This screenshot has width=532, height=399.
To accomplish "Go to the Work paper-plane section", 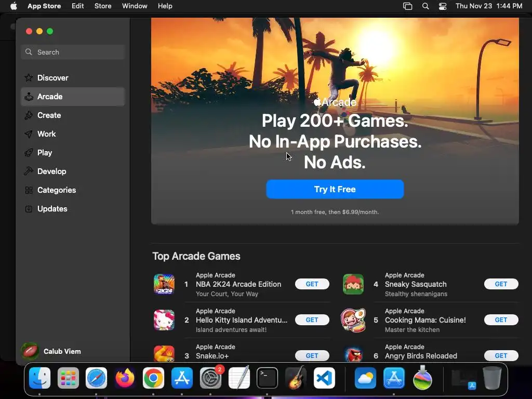I will tap(73, 134).
